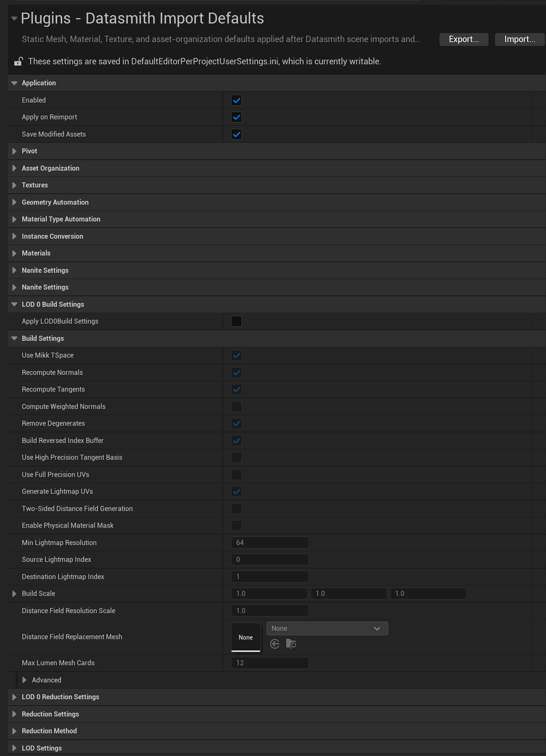This screenshot has width=546, height=756.
Task: Enable Use Full Precision UVs checkbox
Action: (x=236, y=475)
